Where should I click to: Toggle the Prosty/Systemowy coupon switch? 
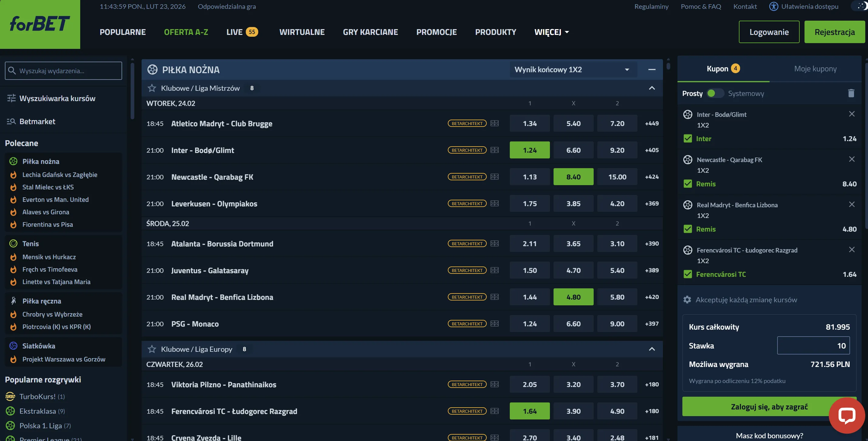pos(715,93)
